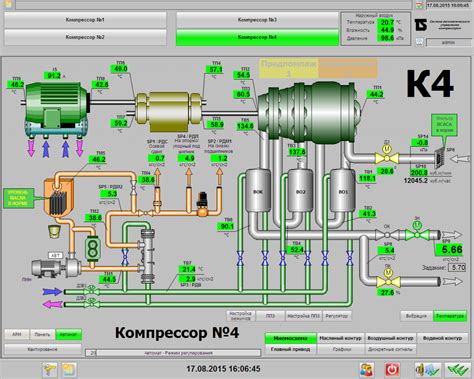This screenshot has height=379, width=474.
Task: Click the speaker sound acknowledge icon
Action: [428, 369]
